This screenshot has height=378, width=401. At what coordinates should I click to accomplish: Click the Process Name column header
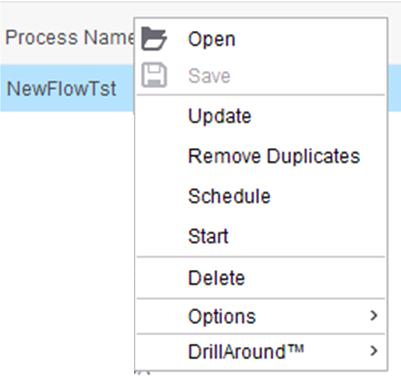coord(70,37)
